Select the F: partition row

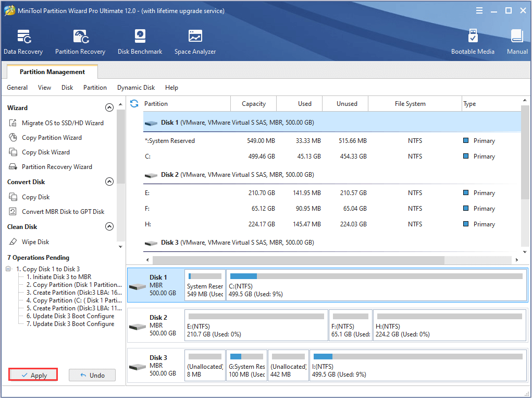[332, 209]
